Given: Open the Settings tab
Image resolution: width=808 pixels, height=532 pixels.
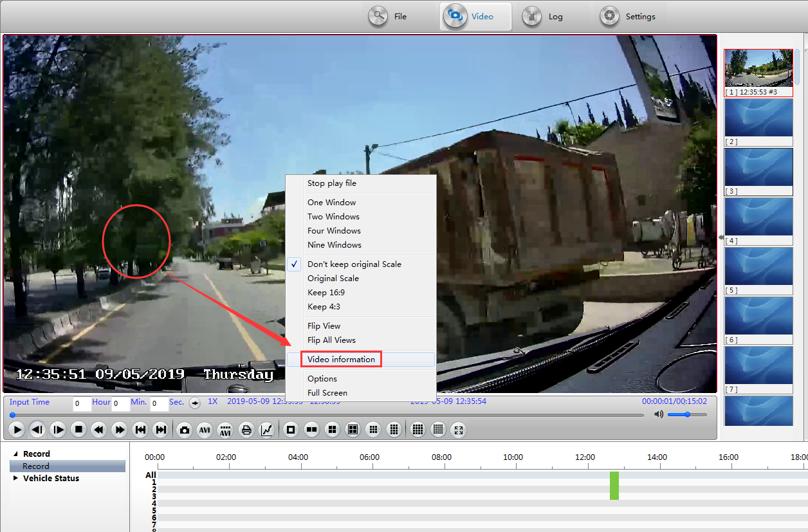Looking at the screenshot, I should [628, 16].
